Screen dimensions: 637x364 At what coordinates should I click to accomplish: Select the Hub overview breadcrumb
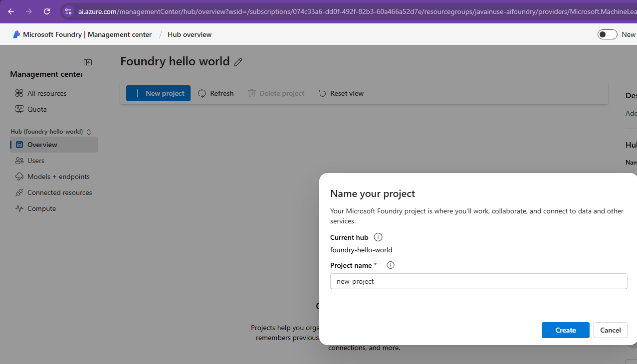(189, 34)
